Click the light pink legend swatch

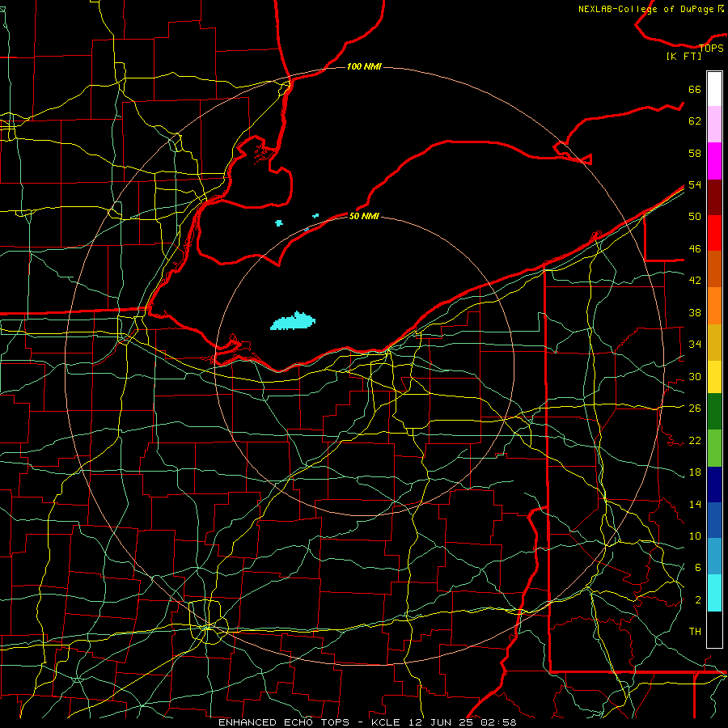[714, 125]
